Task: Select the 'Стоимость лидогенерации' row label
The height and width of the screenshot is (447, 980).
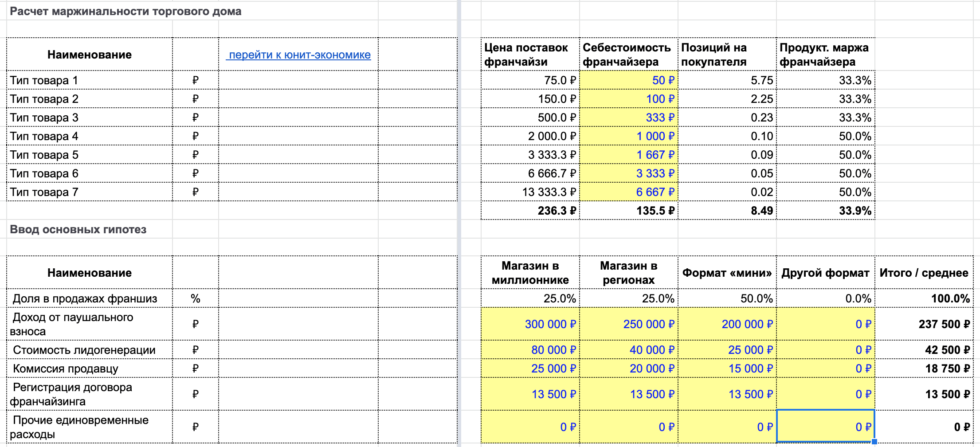Action: (x=84, y=350)
